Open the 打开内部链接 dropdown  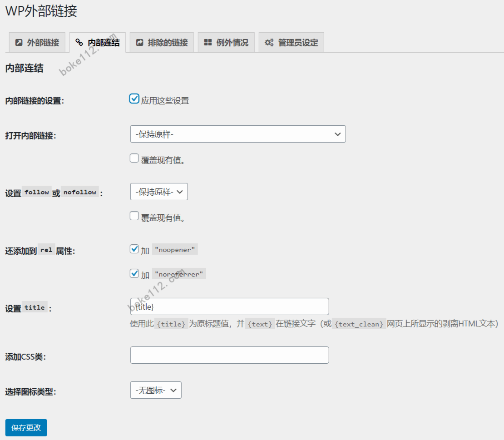coord(238,134)
